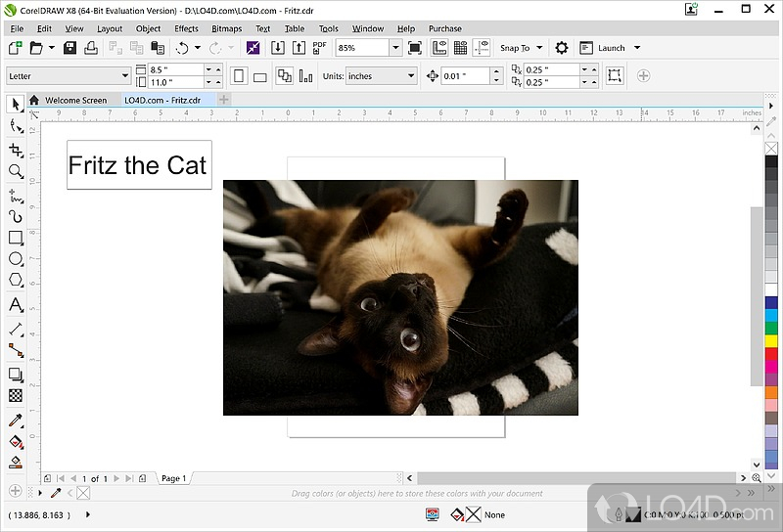Open the zoom level 85% dropdown
Screen dimensions: 783x532
395,47
